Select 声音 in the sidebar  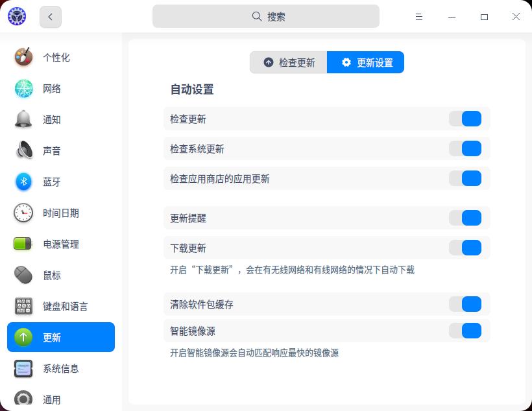point(61,150)
